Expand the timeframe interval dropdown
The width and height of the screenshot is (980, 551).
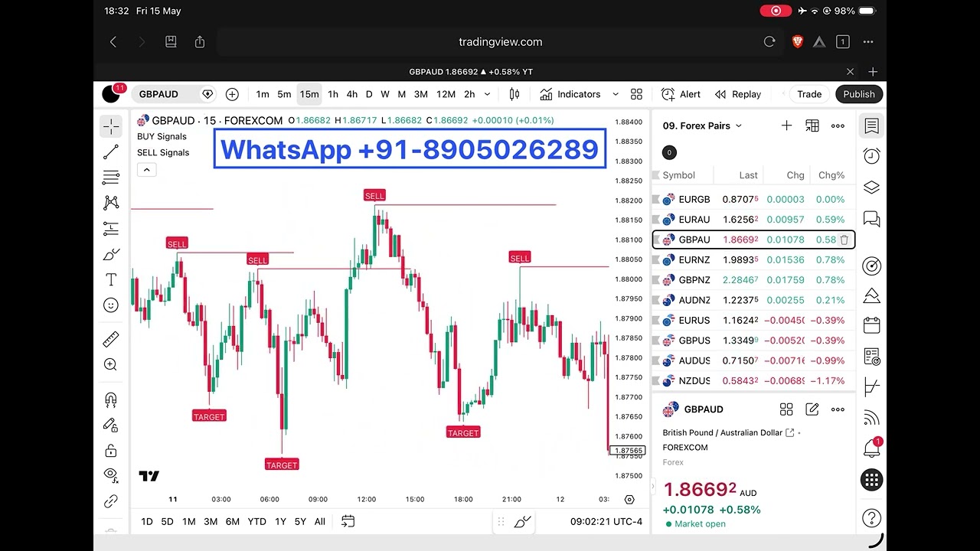click(x=487, y=94)
